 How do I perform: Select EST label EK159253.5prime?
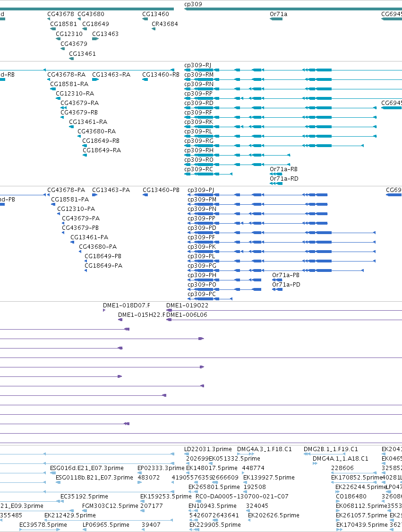tap(166, 497)
